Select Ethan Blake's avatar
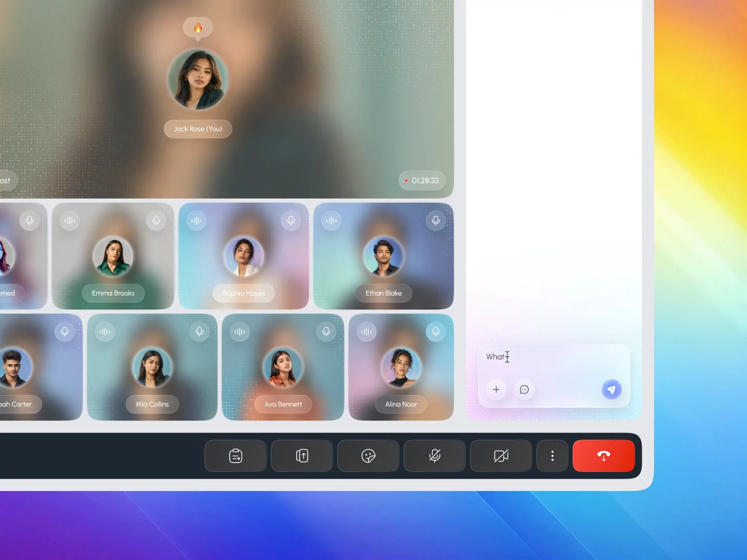747x560 pixels. click(384, 256)
